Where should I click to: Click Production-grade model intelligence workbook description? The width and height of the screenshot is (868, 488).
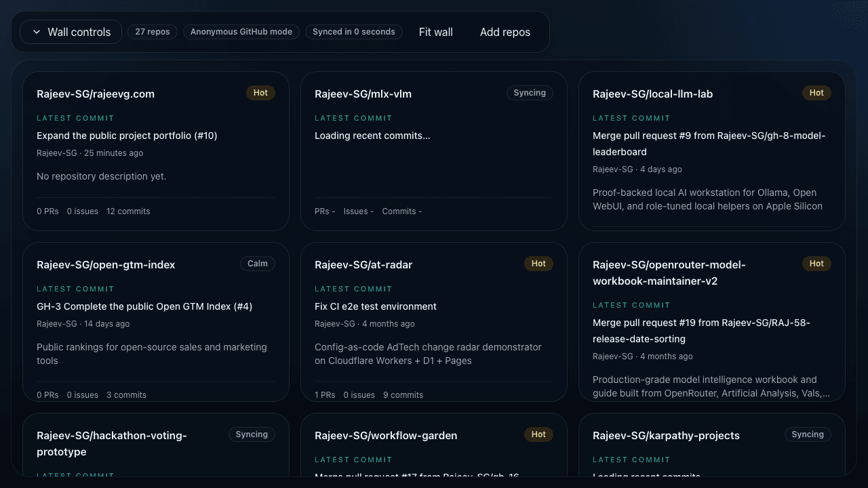pyautogui.click(x=711, y=386)
